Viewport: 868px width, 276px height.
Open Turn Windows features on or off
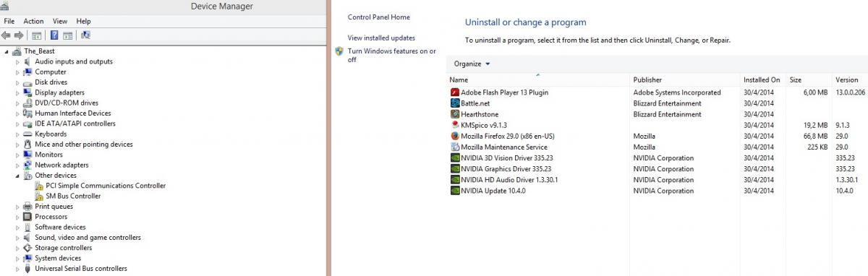[x=392, y=56]
